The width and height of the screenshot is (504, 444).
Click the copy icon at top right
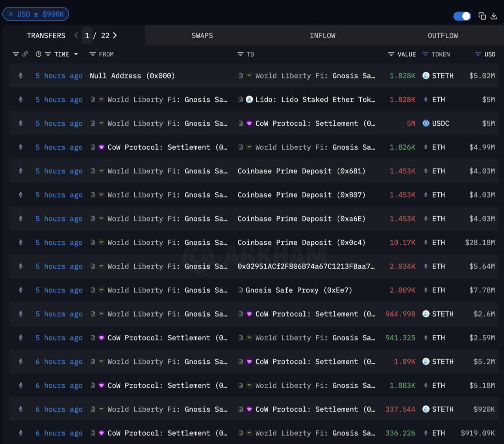pos(482,16)
